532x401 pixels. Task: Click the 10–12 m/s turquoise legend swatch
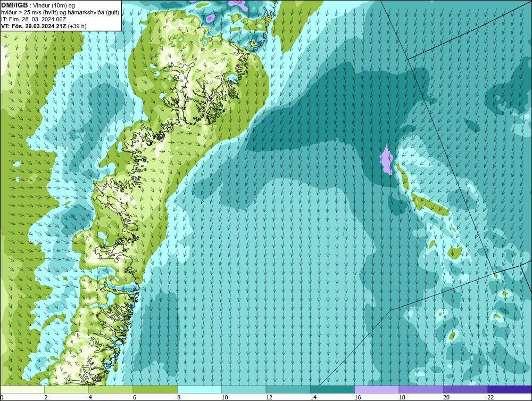tap(244, 389)
